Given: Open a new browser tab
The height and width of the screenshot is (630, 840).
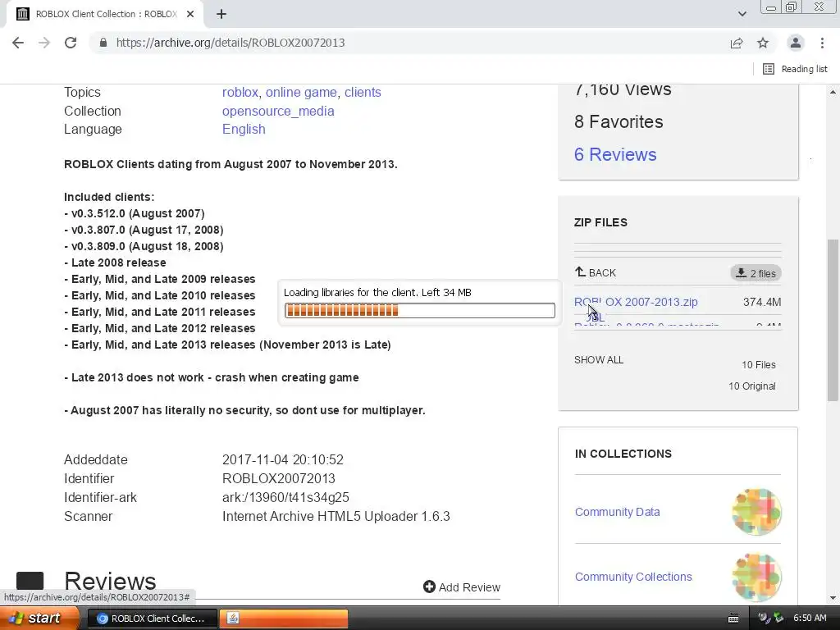Looking at the screenshot, I should (221, 14).
